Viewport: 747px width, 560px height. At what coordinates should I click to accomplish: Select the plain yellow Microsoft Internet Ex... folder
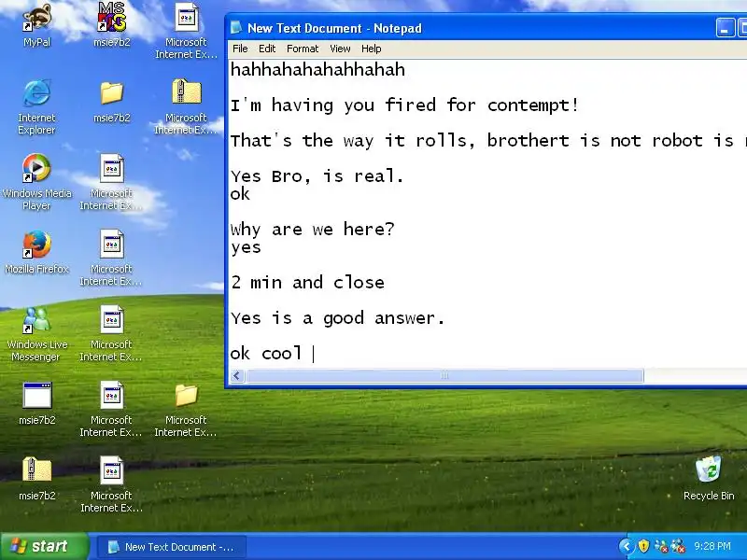point(186,409)
